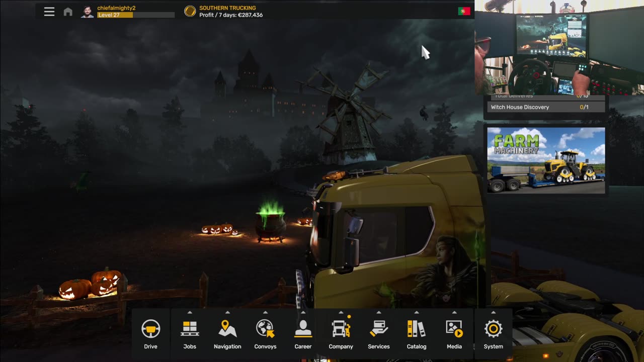Go to the home icon

coord(68,12)
